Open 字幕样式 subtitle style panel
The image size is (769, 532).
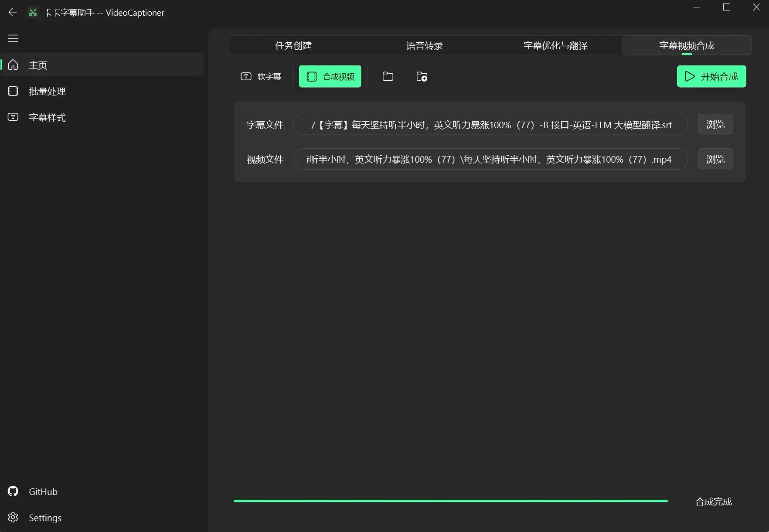pos(47,117)
